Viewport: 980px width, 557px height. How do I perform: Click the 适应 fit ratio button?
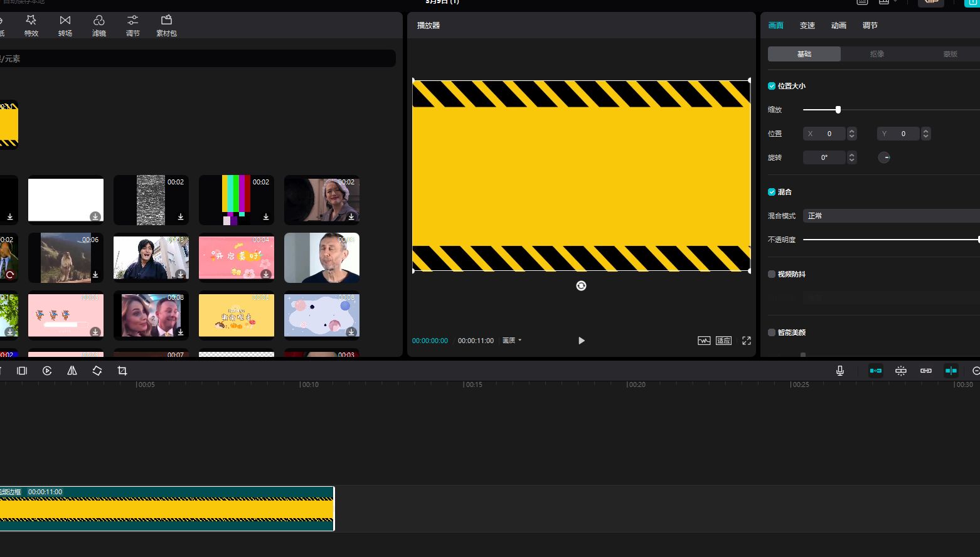click(723, 341)
